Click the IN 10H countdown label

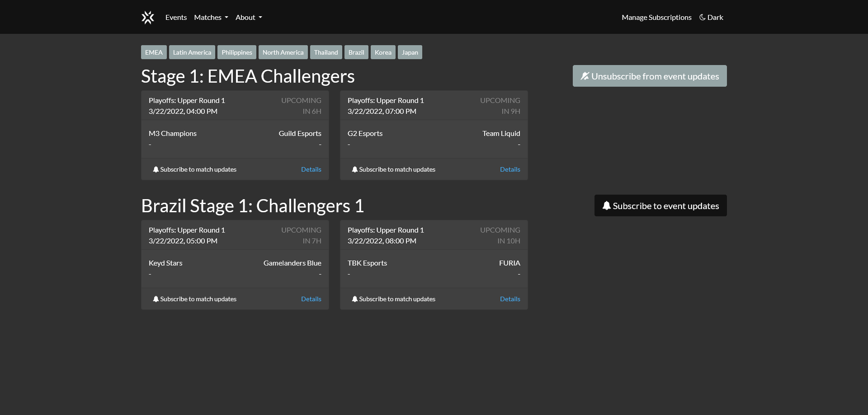pos(509,241)
